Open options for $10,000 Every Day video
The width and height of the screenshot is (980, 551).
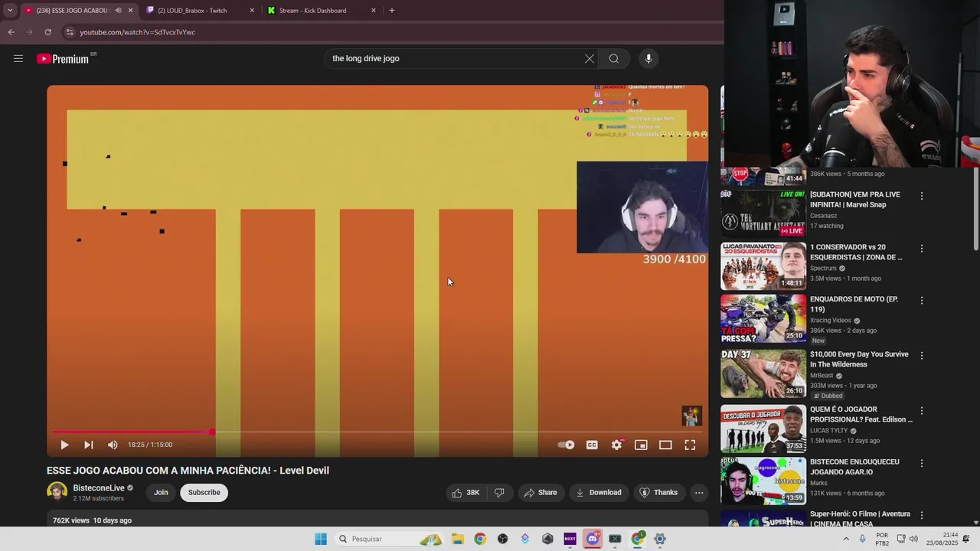922,356
